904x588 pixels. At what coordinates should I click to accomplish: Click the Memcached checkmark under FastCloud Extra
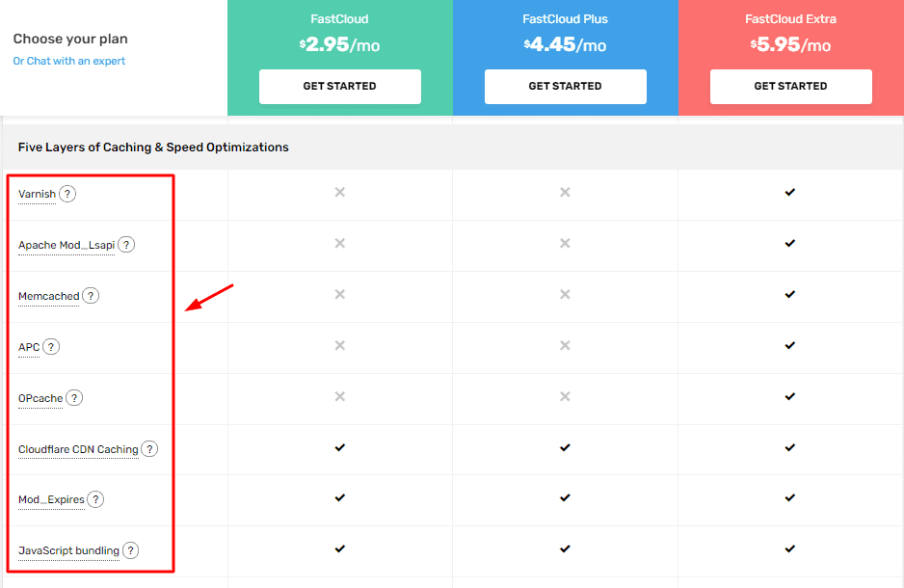click(790, 295)
